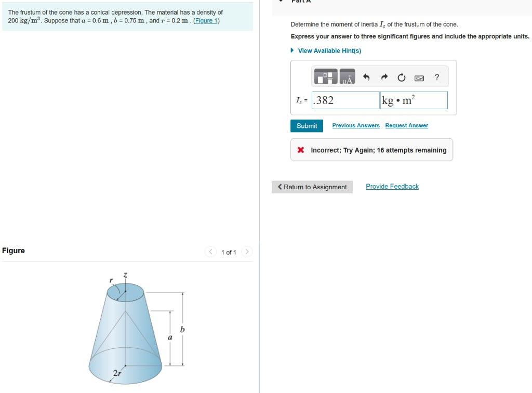This screenshot has height=393, width=532.
Task: Open Provide Feedback link
Action: [392, 186]
